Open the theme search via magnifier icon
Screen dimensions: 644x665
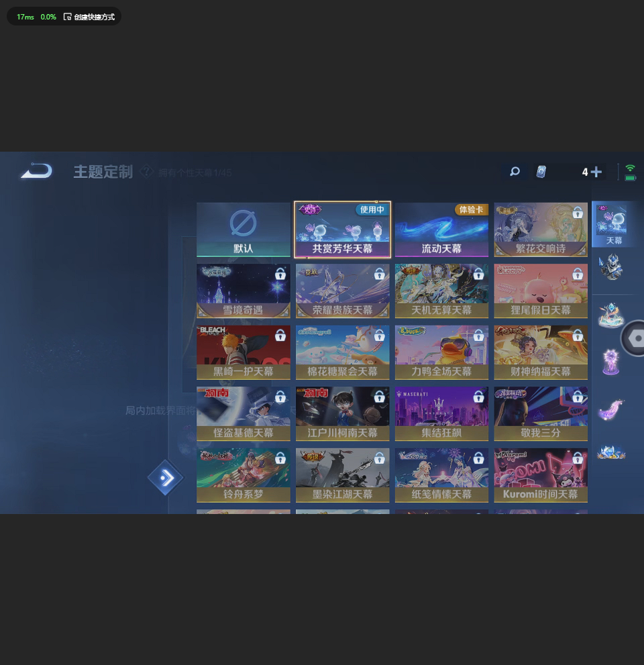pos(515,172)
